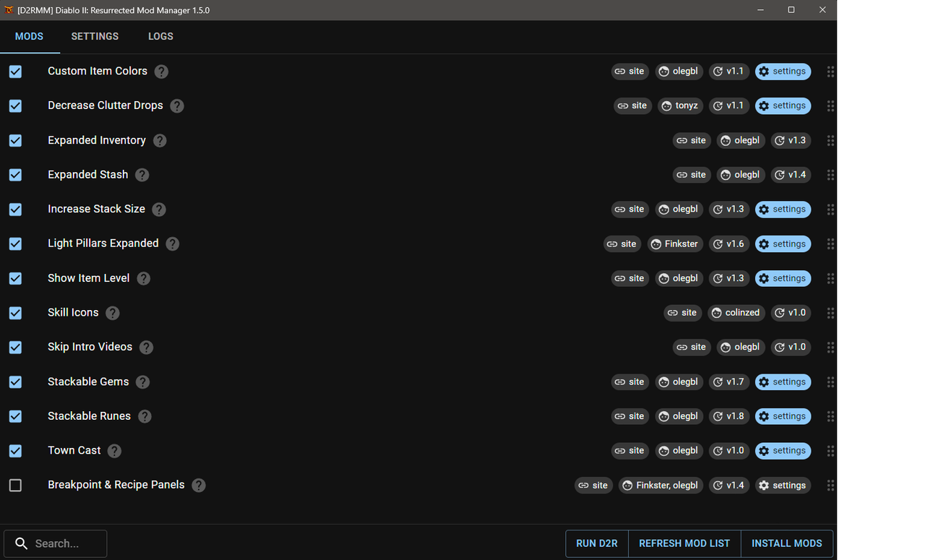This screenshot has height=560, width=925.
Task: Click the drag handle next to Town Cast
Action: (830, 450)
